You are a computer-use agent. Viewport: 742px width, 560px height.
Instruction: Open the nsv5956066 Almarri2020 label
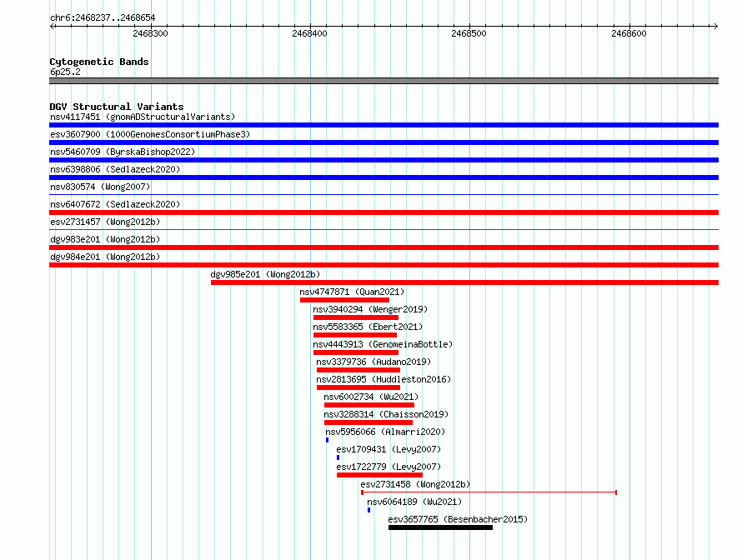click(x=385, y=432)
